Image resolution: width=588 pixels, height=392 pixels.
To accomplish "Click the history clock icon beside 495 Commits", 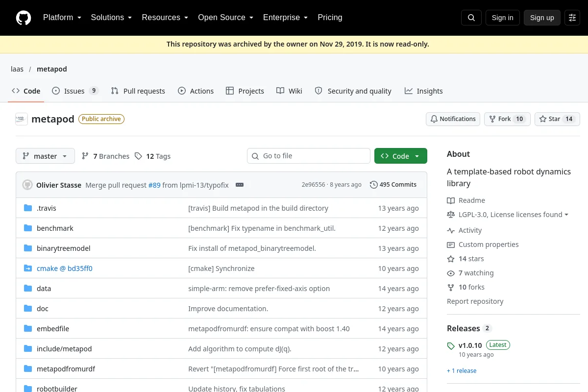I will 374,185.
